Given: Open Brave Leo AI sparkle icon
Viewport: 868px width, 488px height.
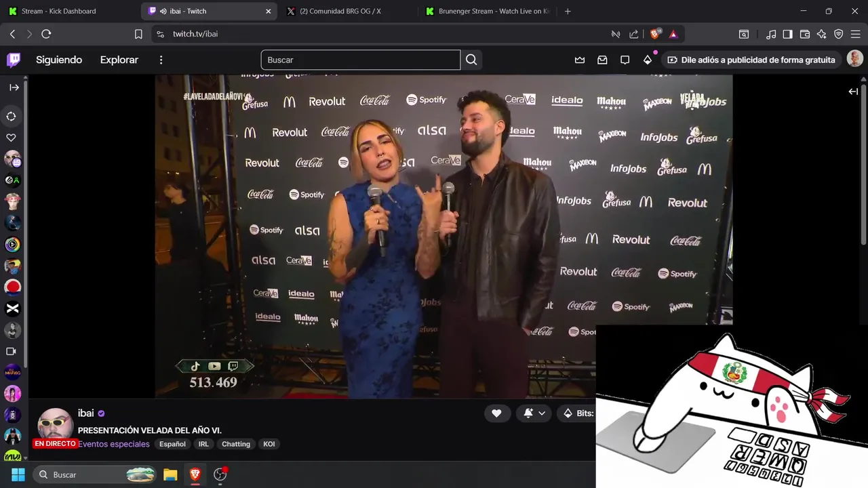Looking at the screenshot, I should coord(821,34).
